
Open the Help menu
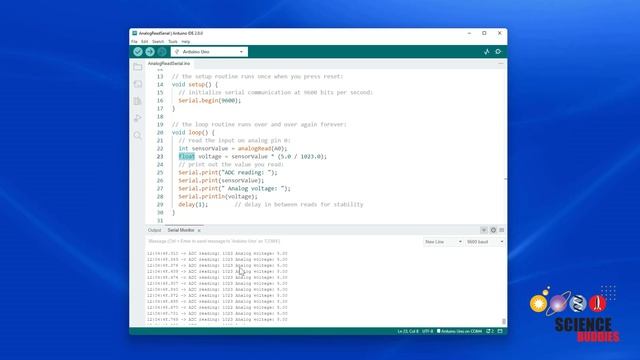[x=186, y=42]
